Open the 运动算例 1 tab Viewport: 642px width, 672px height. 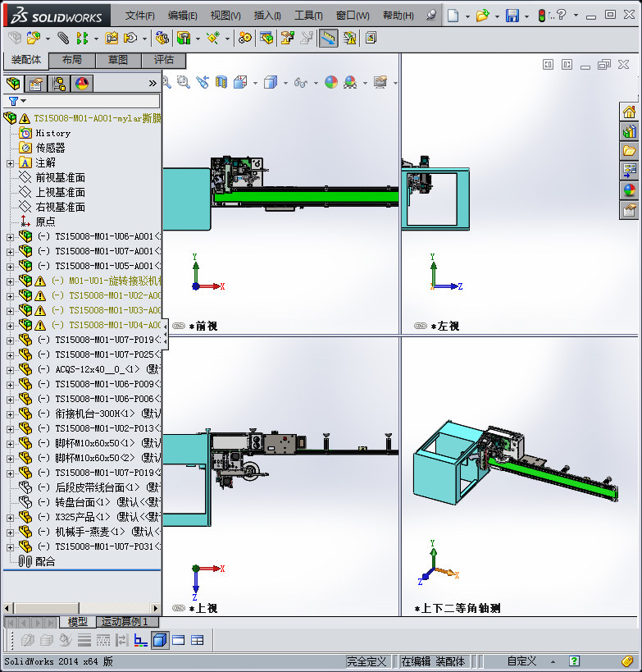128,621
